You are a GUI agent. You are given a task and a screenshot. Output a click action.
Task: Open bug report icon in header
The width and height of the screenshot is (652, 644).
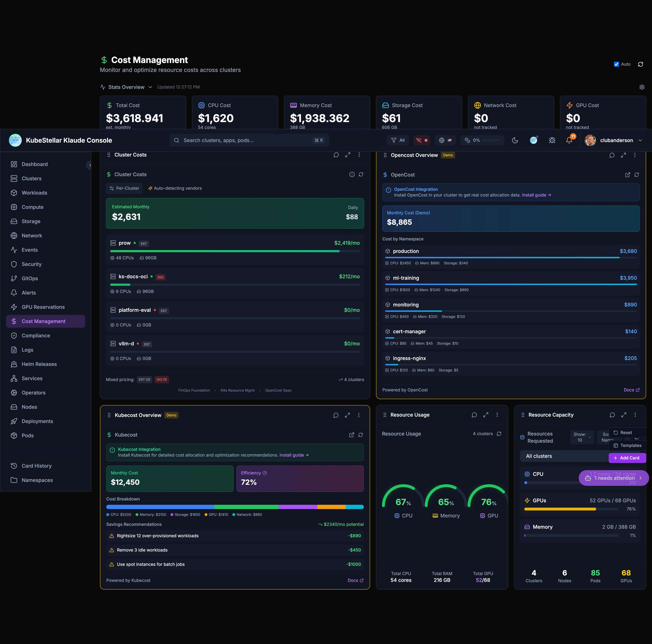coord(552,140)
